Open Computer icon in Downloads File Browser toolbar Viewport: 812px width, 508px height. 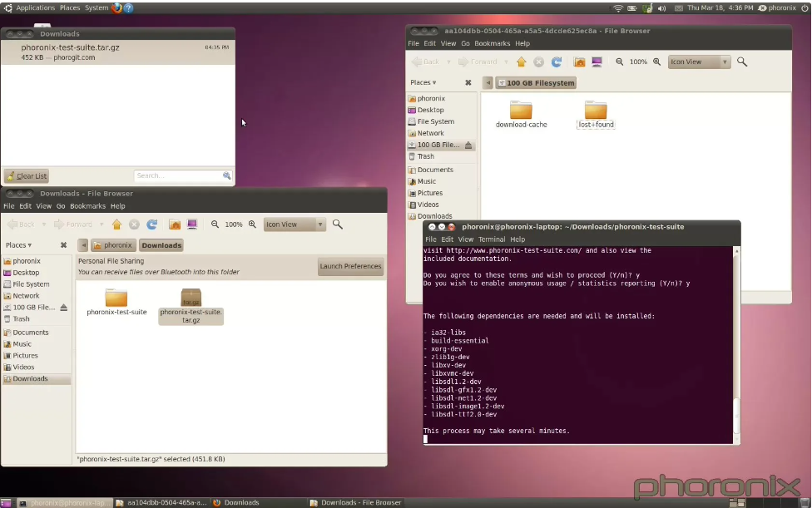pyautogui.click(x=192, y=224)
